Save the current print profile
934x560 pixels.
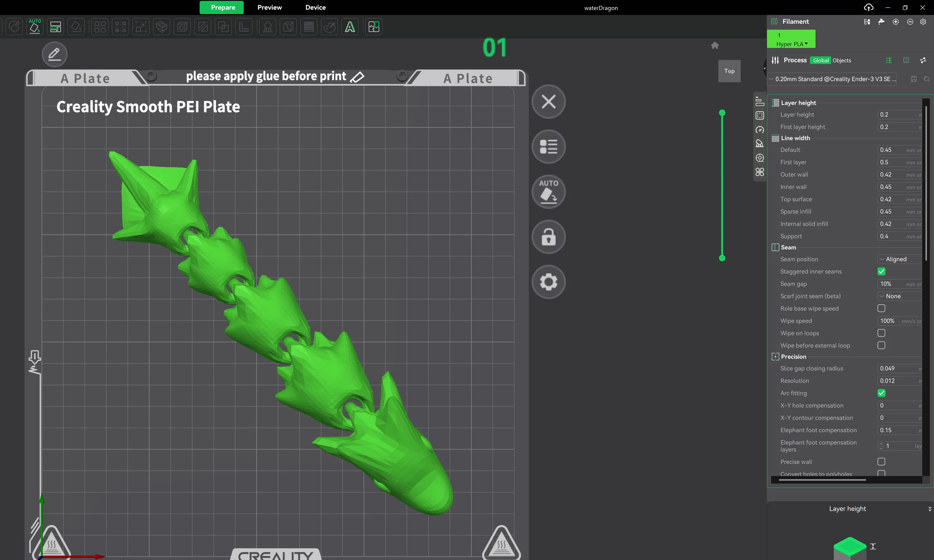click(x=914, y=78)
